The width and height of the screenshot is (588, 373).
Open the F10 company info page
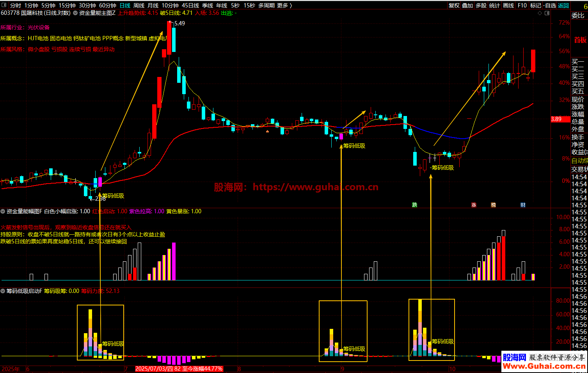click(522, 5)
